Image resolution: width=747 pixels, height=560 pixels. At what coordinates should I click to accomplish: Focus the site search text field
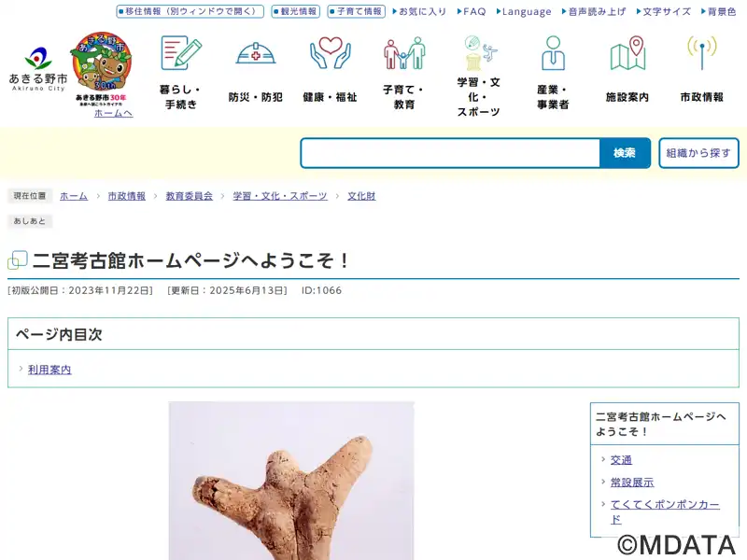(x=450, y=153)
